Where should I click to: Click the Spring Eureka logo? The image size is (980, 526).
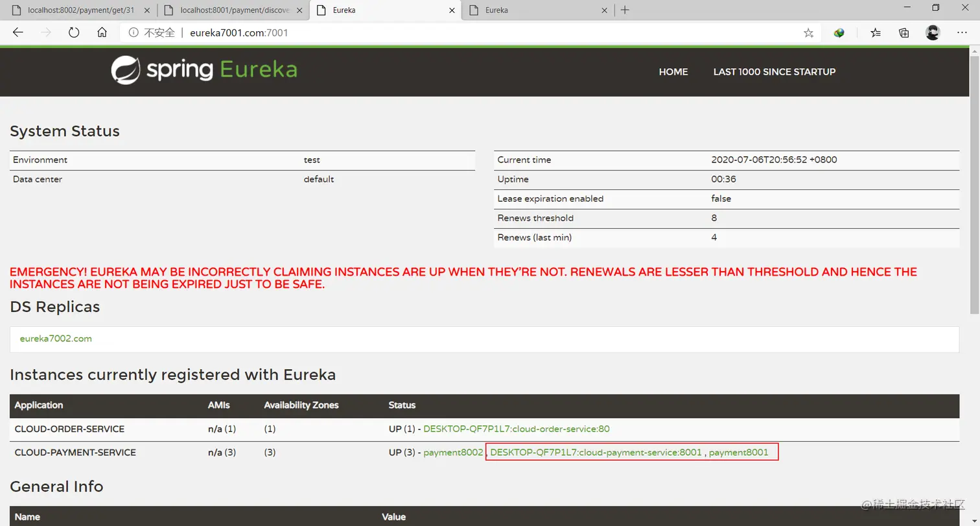tap(204, 70)
